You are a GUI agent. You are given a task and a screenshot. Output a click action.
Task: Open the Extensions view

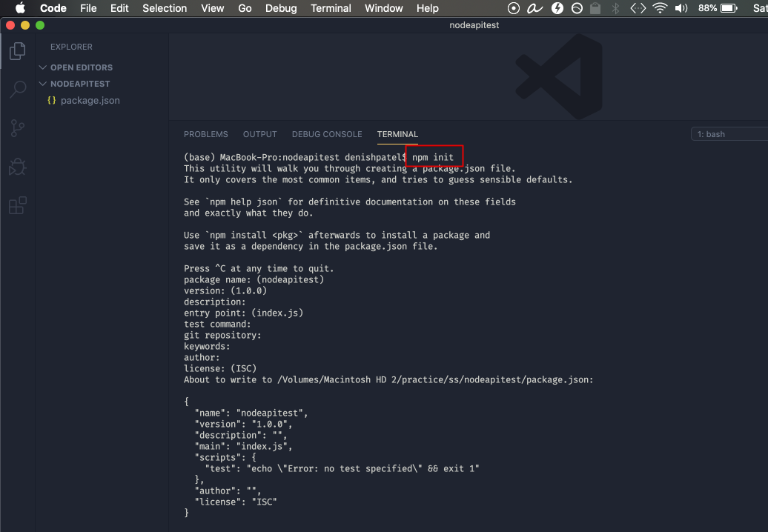click(17, 205)
